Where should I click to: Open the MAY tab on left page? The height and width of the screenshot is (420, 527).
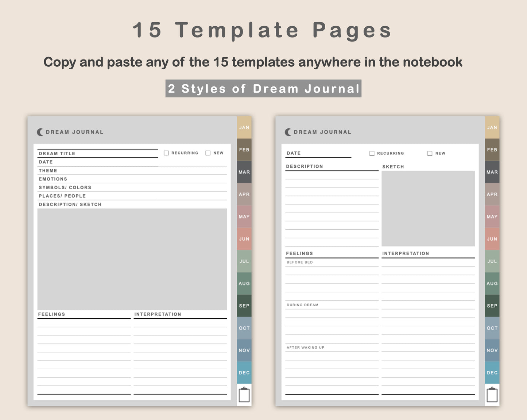pyautogui.click(x=244, y=217)
